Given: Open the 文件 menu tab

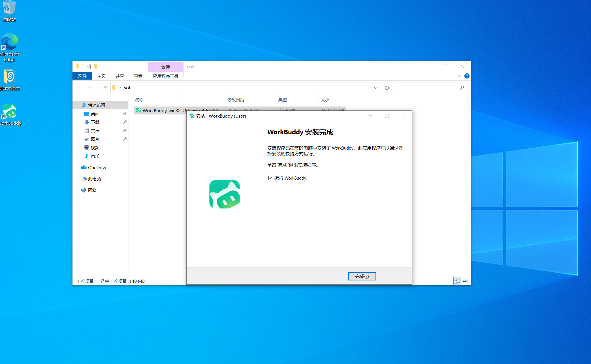Looking at the screenshot, I should [82, 76].
